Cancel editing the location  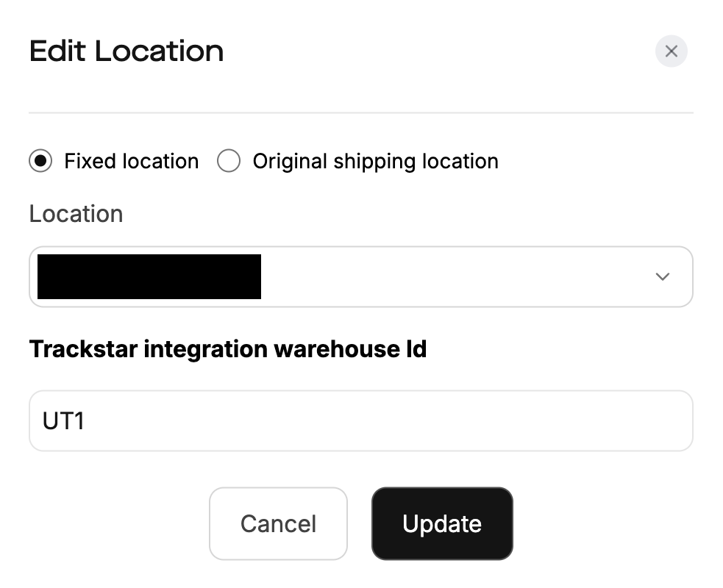[278, 523]
